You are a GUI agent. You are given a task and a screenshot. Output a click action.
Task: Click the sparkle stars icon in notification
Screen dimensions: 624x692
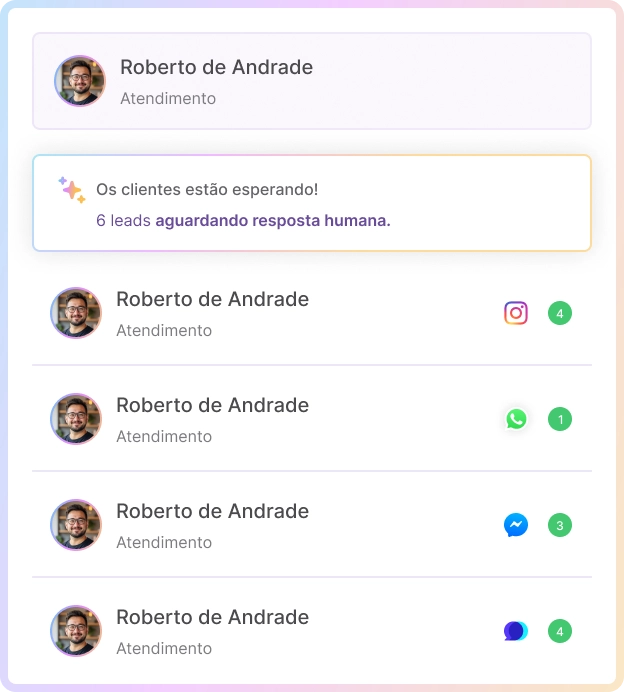[71, 190]
